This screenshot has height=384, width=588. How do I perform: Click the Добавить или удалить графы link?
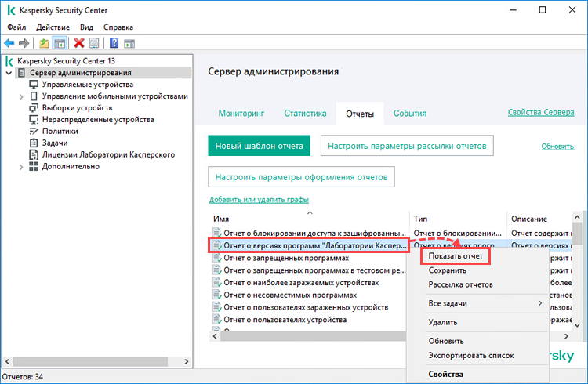pyautogui.click(x=259, y=200)
